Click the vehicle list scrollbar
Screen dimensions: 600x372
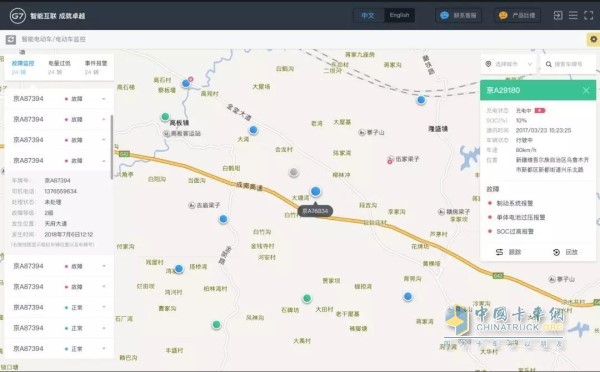(112, 147)
